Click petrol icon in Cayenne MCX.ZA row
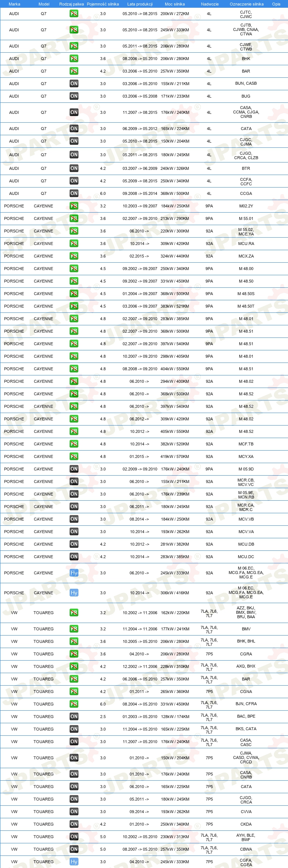The height and width of the screenshot is (868, 288). pyautogui.click(x=74, y=256)
